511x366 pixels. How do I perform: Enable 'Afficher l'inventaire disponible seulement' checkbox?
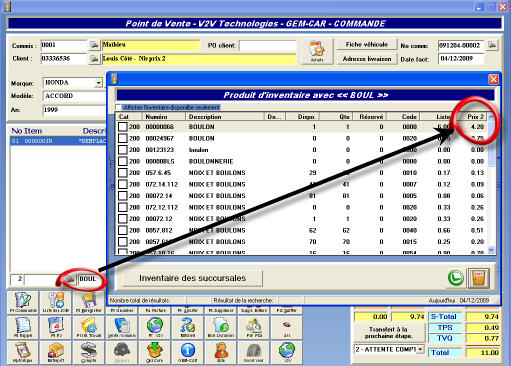click(x=118, y=107)
